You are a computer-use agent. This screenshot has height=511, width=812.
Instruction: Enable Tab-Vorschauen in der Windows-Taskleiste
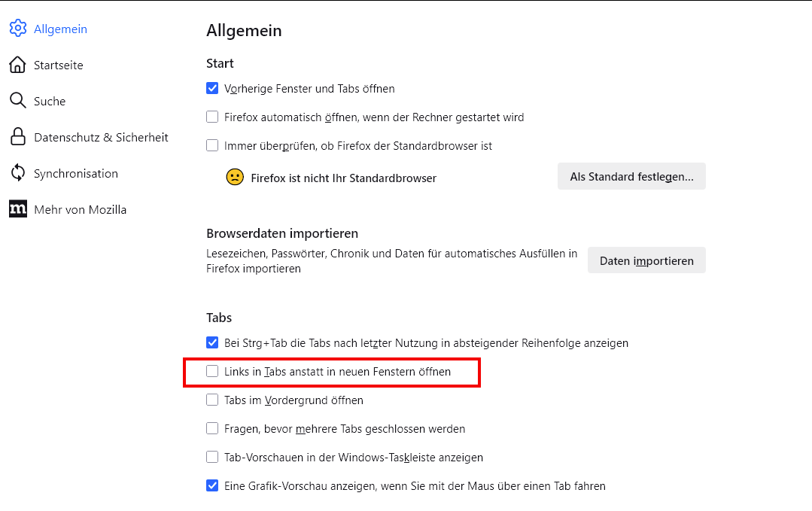tap(212, 458)
